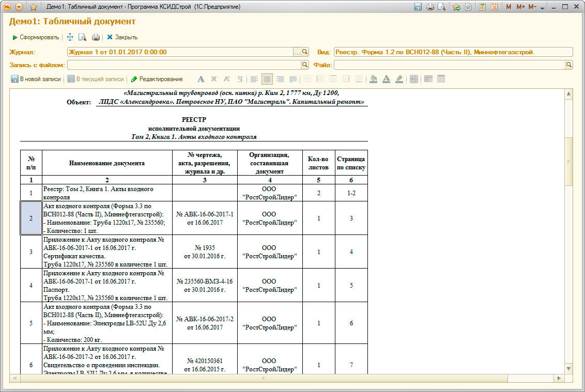Toggle Редактирование mode
Viewport: 585px width, 392px height.
coord(157,79)
